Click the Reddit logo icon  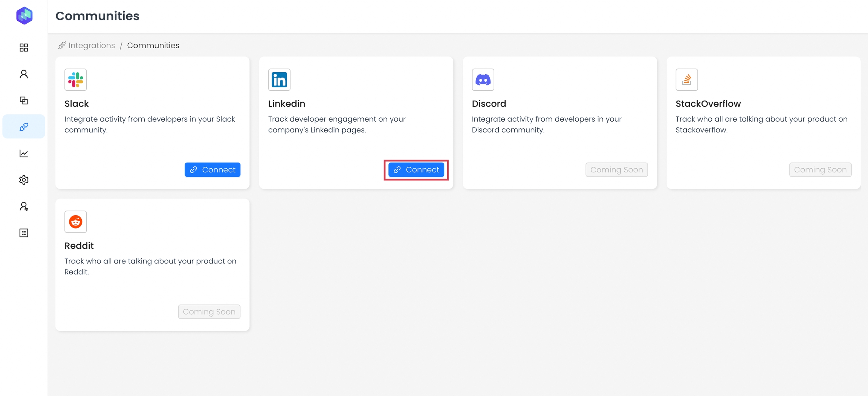tap(76, 222)
